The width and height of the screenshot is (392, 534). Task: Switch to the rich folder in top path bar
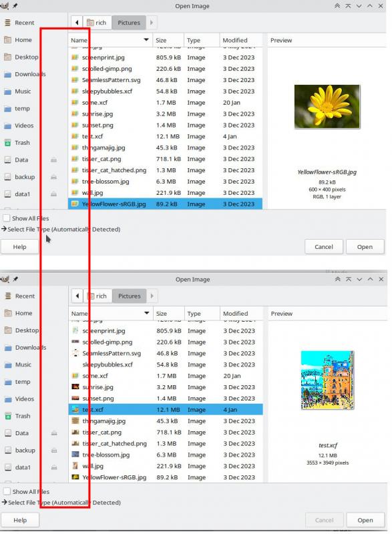96,23
